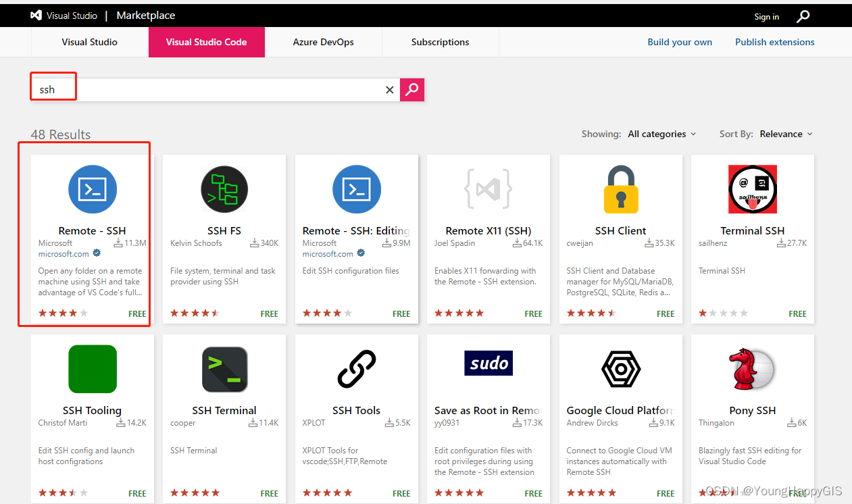The image size is (852, 504).
Task: Open the SSH Terminal extension icon
Action: pos(224,369)
